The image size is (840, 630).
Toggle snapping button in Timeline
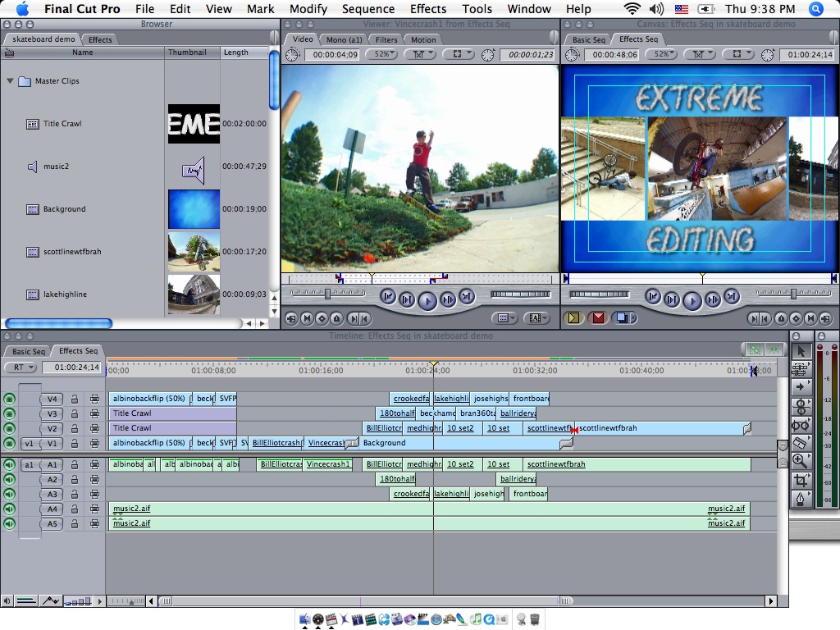tap(774, 349)
